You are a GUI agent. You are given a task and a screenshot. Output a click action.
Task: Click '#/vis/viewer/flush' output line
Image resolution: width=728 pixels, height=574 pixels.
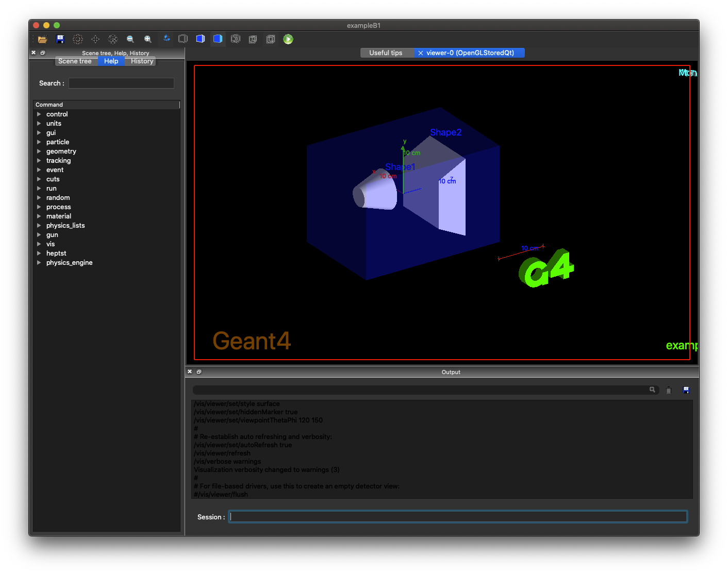click(221, 495)
